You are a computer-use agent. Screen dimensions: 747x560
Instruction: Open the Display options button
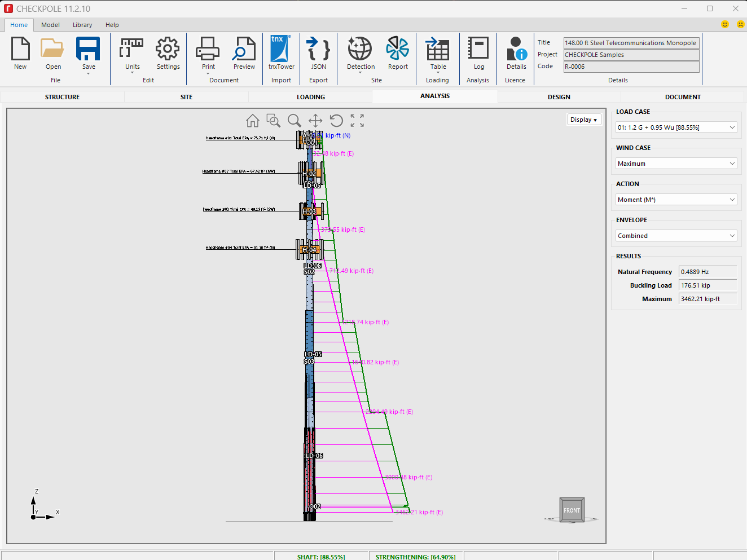pyautogui.click(x=584, y=120)
